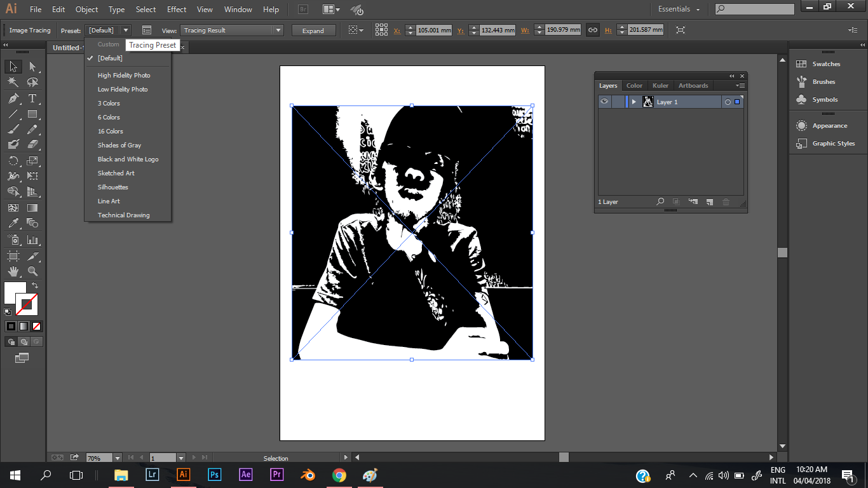Viewport: 868px width, 488px height.
Task: Open the Swatches panel
Action: pos(826,64)
